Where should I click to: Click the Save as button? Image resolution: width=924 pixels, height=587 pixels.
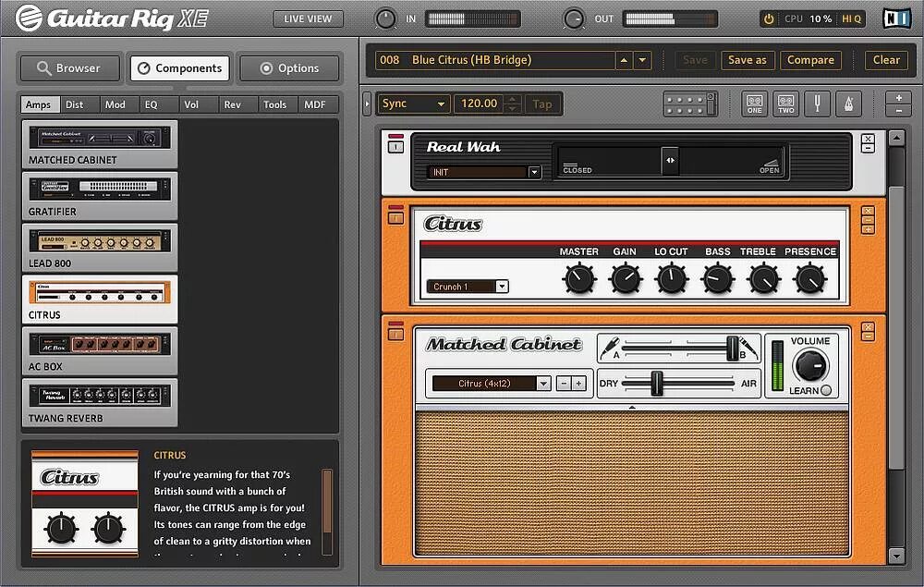click(x=748, y=60)
